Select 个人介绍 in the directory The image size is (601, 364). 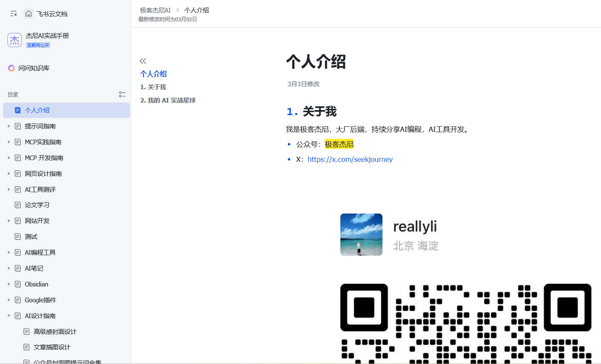coord(66,110)
